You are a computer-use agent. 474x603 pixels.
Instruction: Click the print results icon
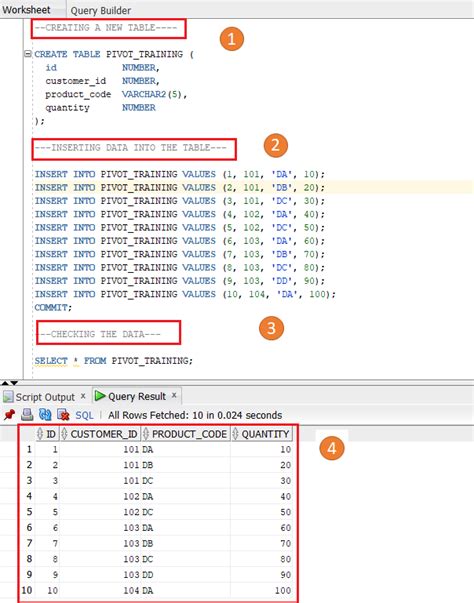coord(27,415)
